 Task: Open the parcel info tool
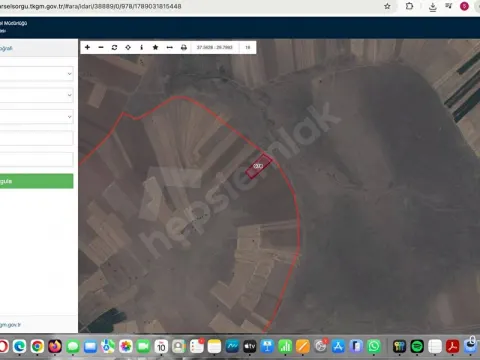pos(142,47)
